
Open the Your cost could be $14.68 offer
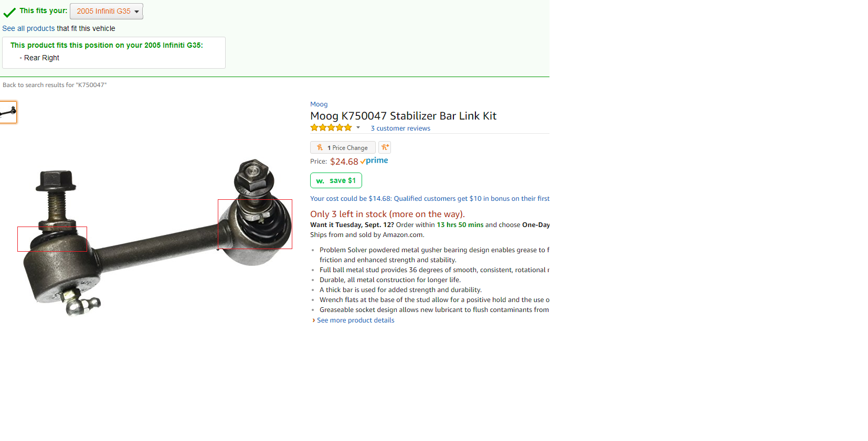[x=429, y=198]
